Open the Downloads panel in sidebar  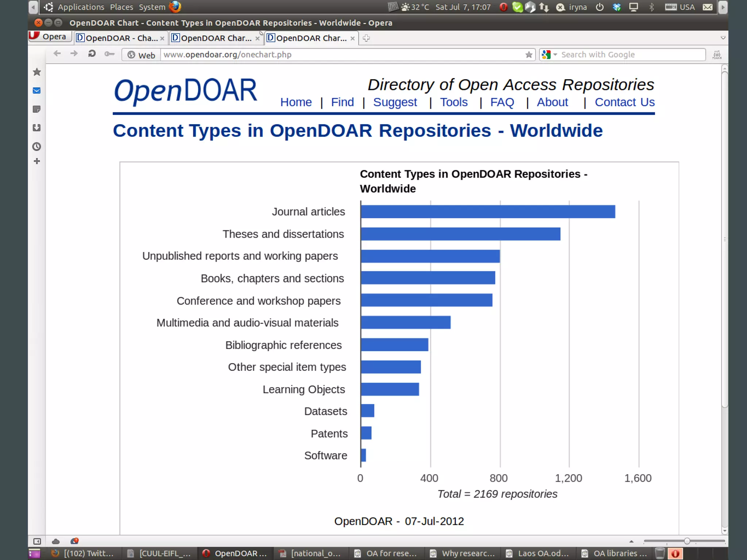coord(37,128)
